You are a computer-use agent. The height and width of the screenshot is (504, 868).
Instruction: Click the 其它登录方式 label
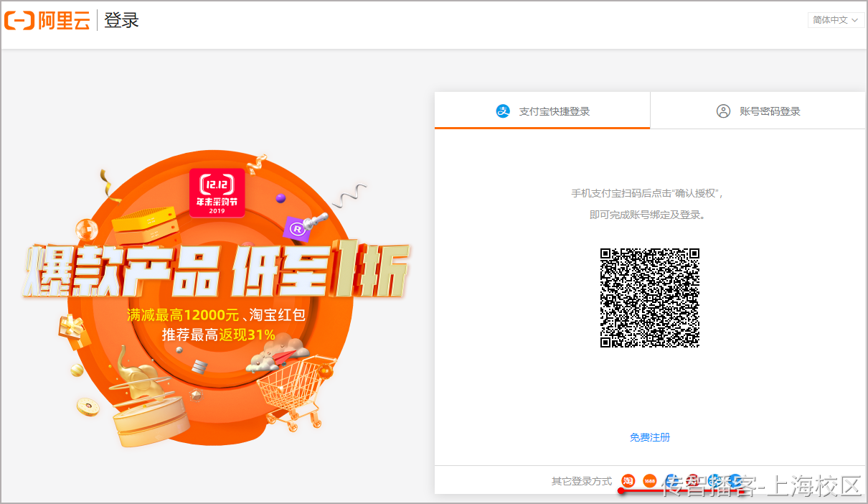click(581, 481)
